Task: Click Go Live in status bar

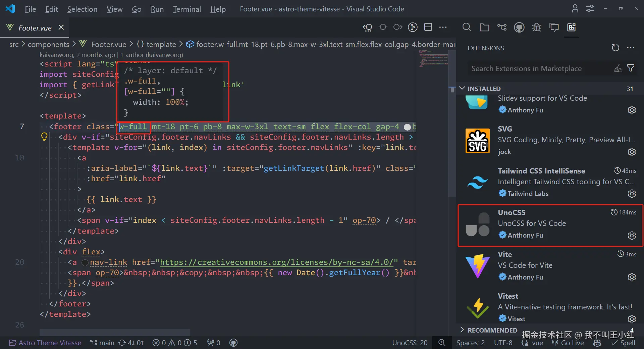Action: [568, 343]
